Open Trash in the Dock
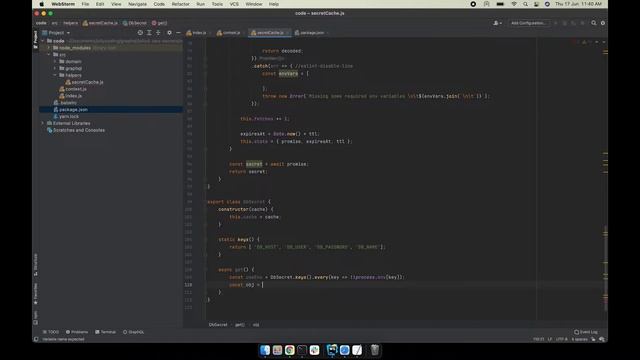 pyautogui.click(x=375, y=350)
